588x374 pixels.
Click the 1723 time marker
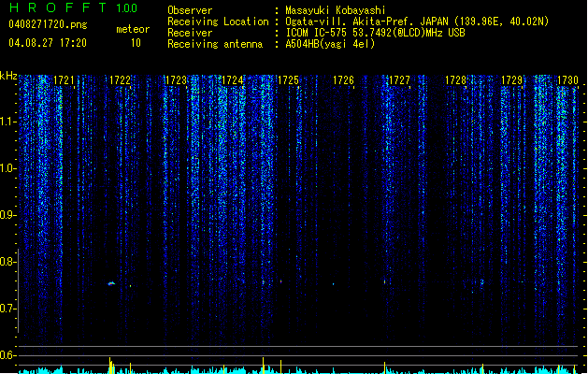[x=176, y=80]
